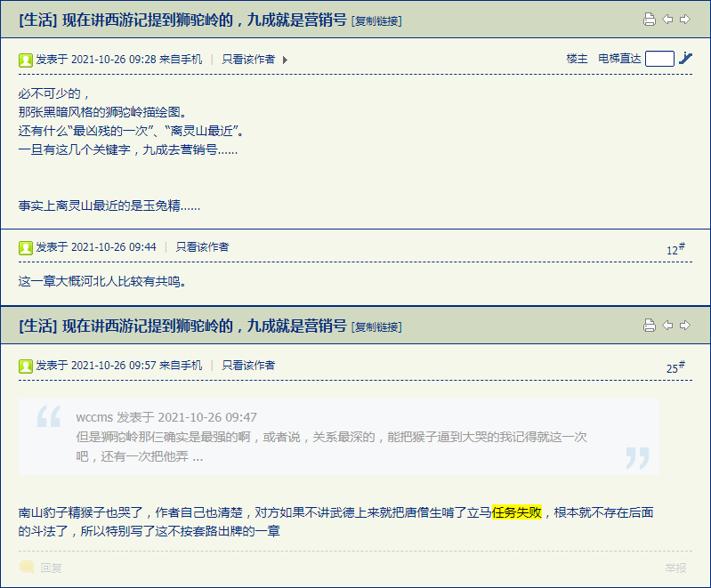711x588 pixels.
Task: Click right arrow in the second thread header
Action: coord(685,325)
